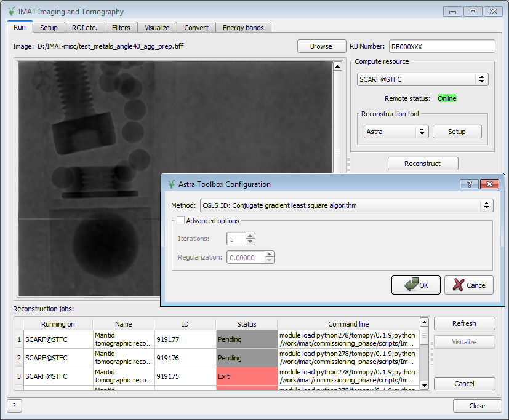
Task: Refresh the reconstruction jobs list
Action: click(x=464, y=323)
